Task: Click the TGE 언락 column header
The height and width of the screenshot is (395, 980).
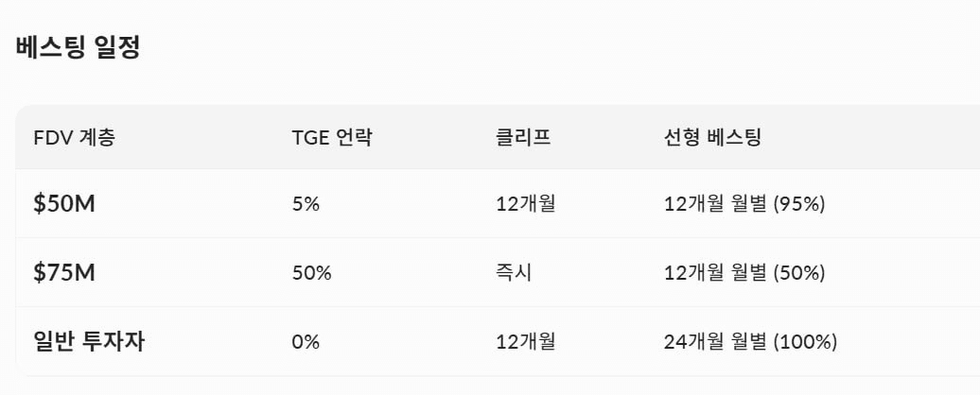Action: 332,137
